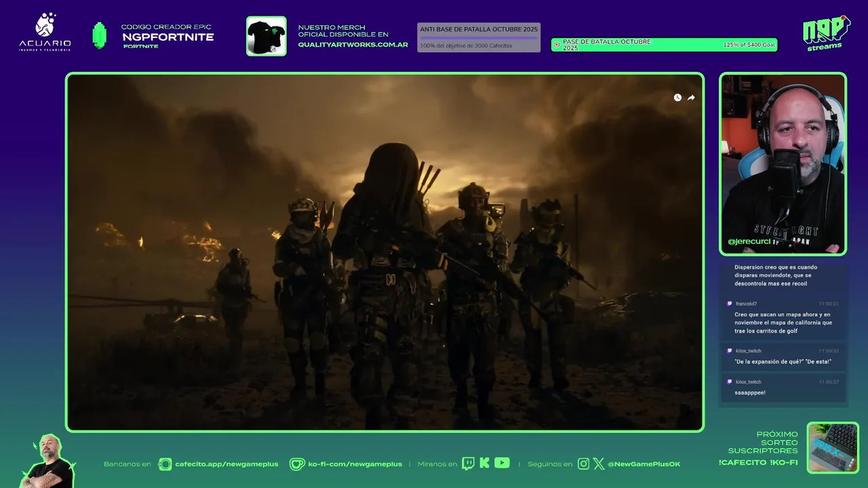Image resolution: width=868 pixels, height=488 pixels.
Task: Click the keyboard giveaway thumbnail
Action: (833, 448)
